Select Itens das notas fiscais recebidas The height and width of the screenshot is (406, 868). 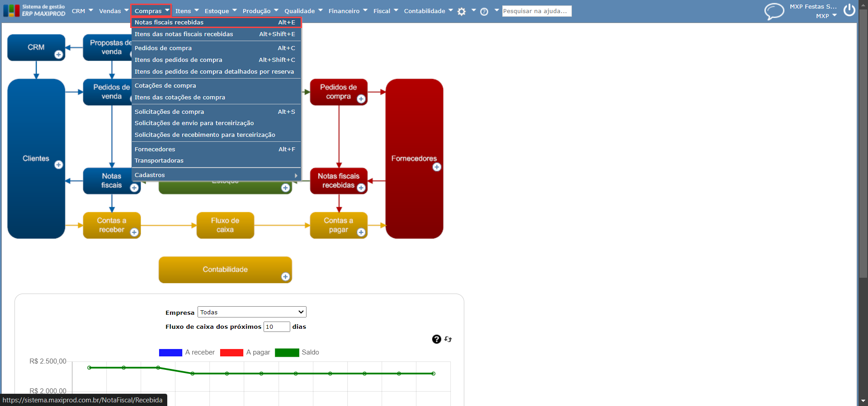216,34
